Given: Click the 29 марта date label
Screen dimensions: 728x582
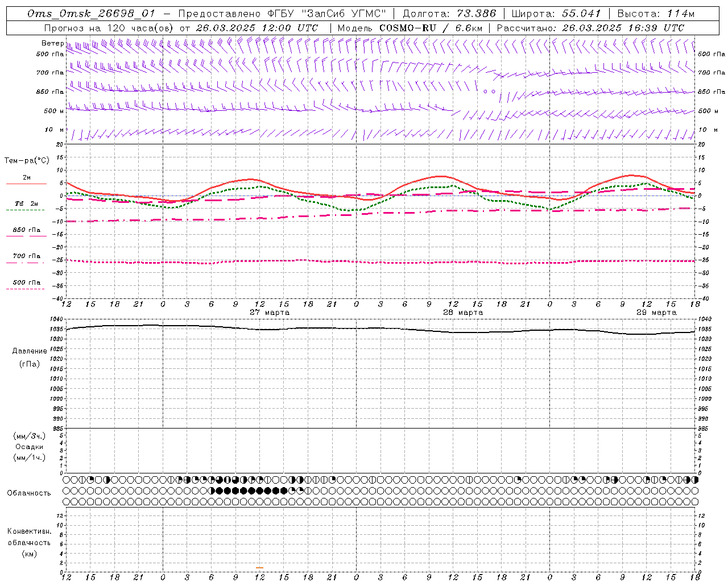Looking at the screenshot, I should [x=656, y=313].
